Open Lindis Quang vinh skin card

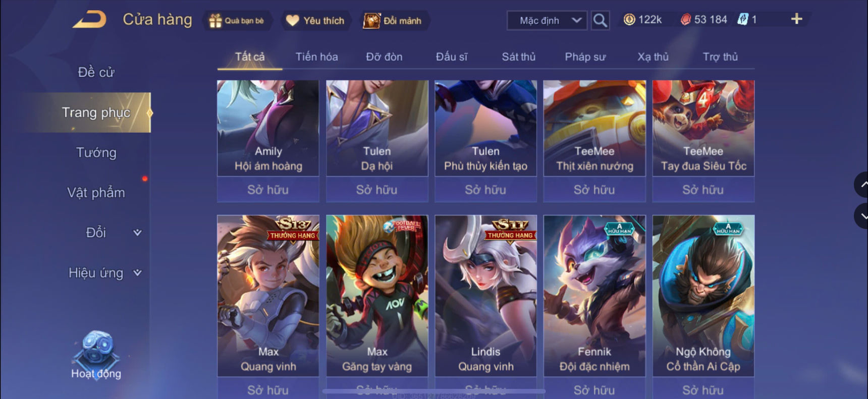[x=486, y=296]
